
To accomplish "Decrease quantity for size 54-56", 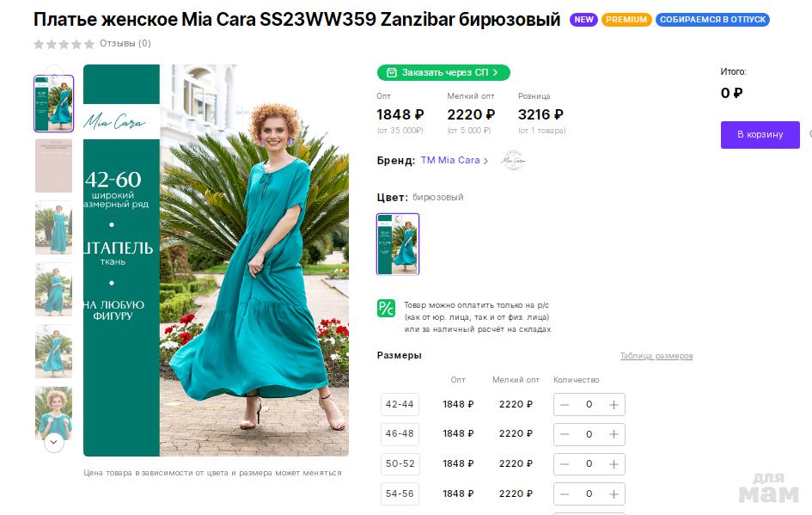I will (x=565, y=494).
